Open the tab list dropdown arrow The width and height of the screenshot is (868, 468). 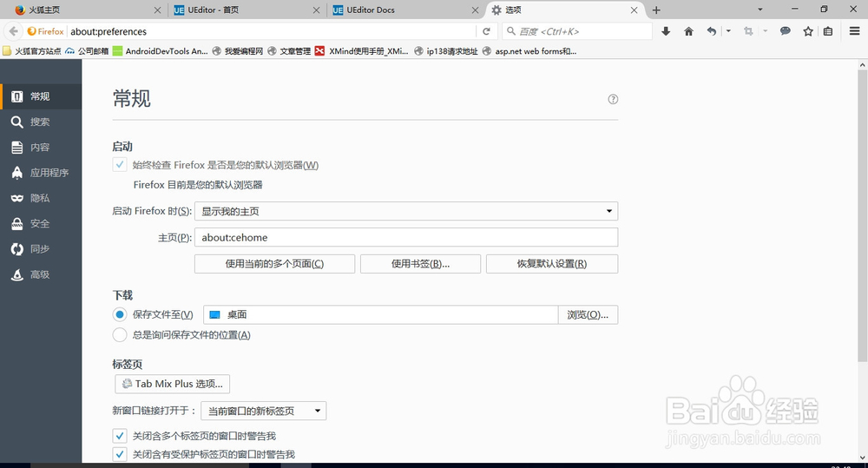point(760,10)
